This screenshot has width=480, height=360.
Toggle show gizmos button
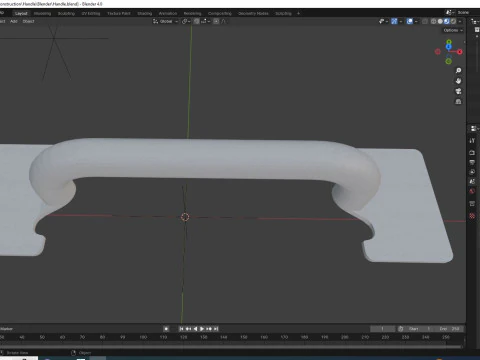(394, 21)
